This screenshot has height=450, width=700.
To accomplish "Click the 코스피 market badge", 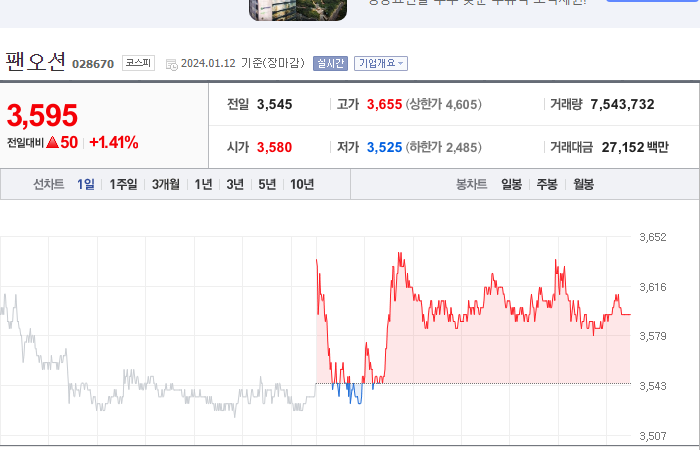I will pos(138,63).
